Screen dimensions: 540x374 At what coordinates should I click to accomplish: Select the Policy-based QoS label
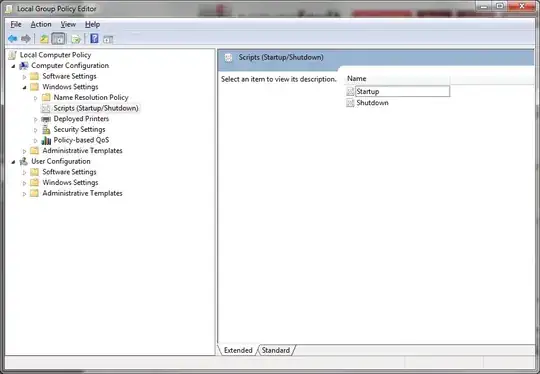(x=81, y=140)
